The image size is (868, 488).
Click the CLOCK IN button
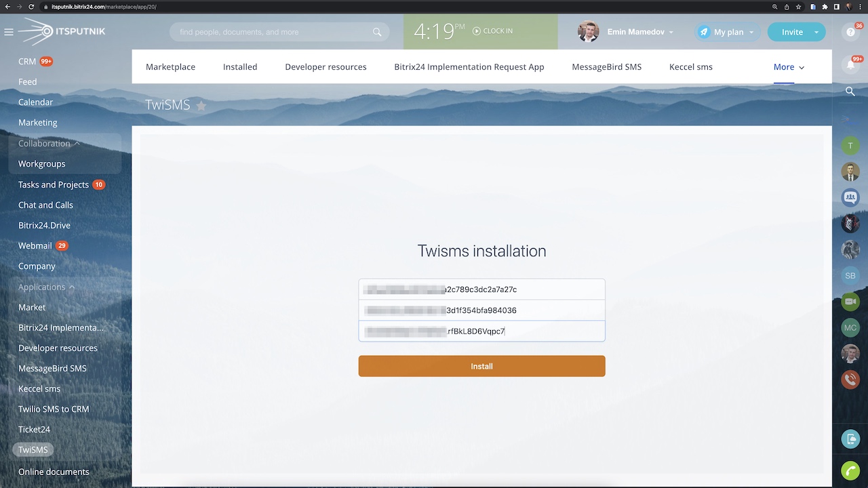492,31
